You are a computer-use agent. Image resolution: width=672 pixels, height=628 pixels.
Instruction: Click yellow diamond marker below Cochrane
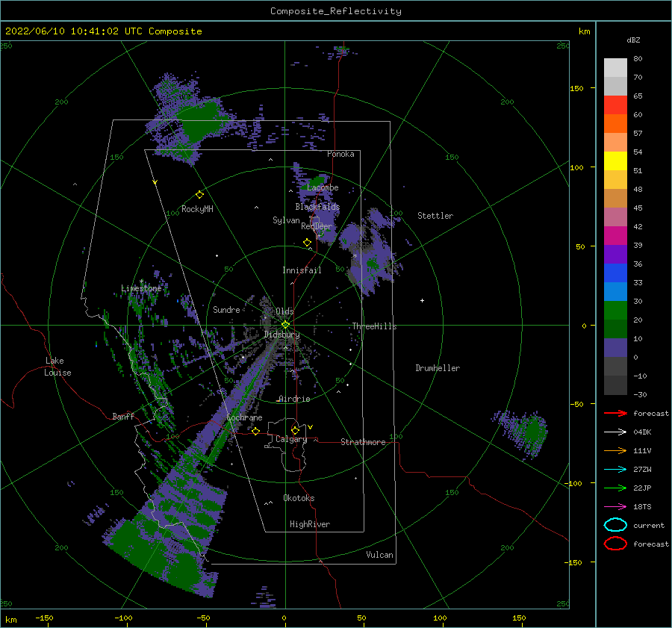click(255, 431)
